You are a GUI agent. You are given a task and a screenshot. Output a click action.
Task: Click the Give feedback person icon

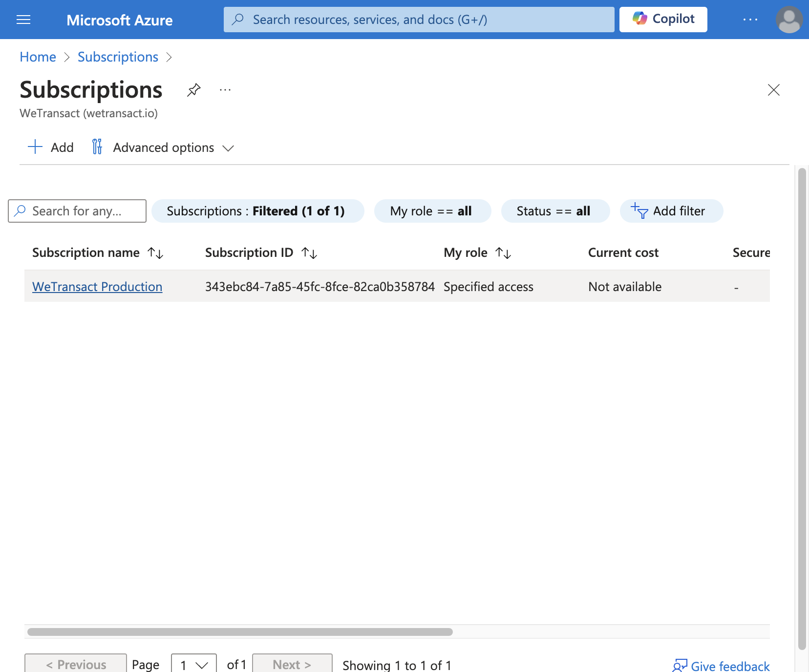pos(680,666)
